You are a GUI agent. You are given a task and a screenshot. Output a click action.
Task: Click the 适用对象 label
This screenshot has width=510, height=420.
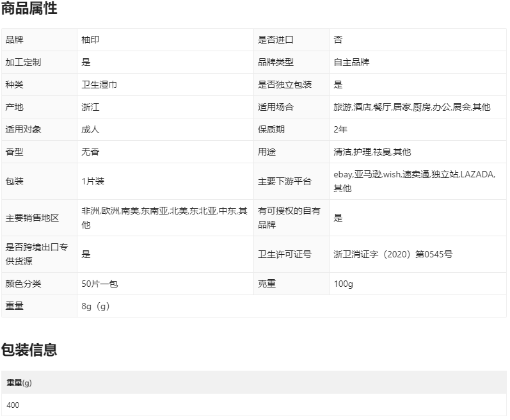tap(23, 129)
